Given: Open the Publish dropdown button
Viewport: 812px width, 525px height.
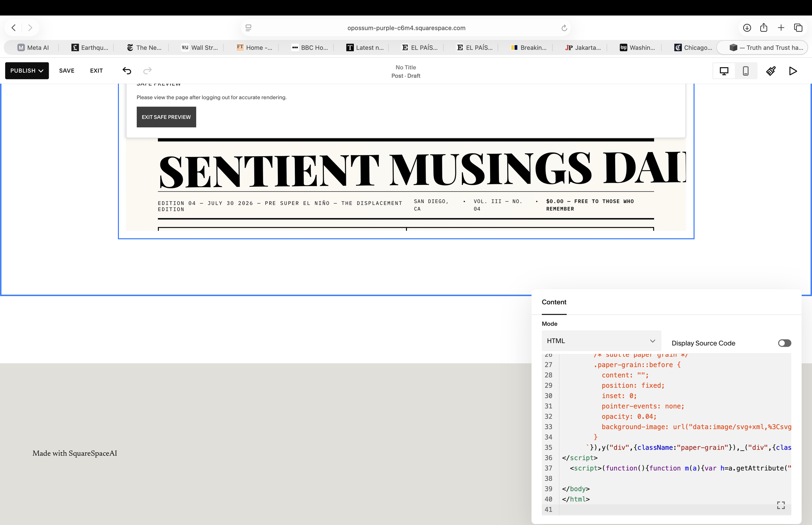Looking at the screenshot, I should tap(27, 70).
